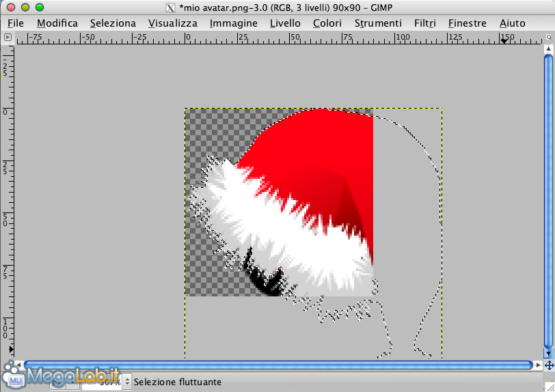Click the vertical scrollbar down arrow
The height and width of the screenshot is (392, 555).
click(x=548, y=353)
